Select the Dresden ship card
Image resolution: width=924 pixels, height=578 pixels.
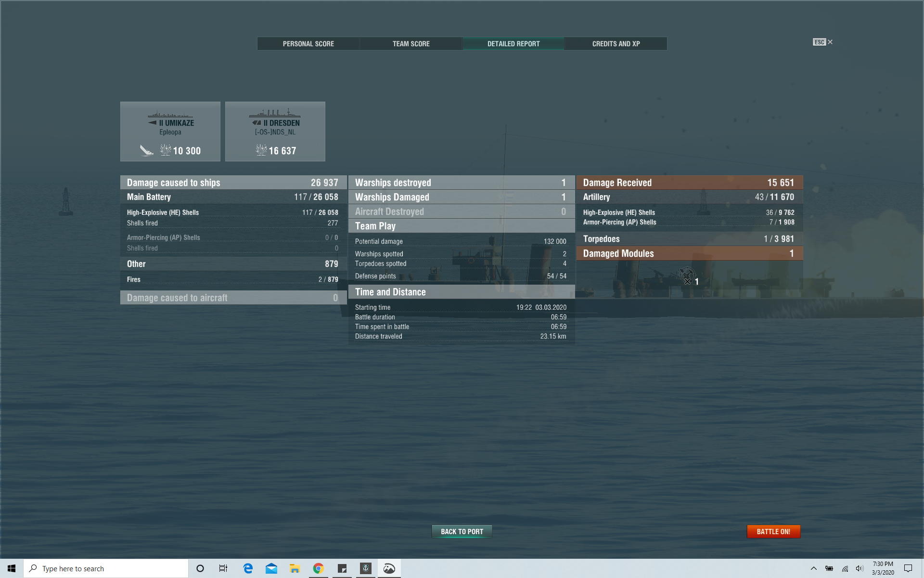[275, 131]
